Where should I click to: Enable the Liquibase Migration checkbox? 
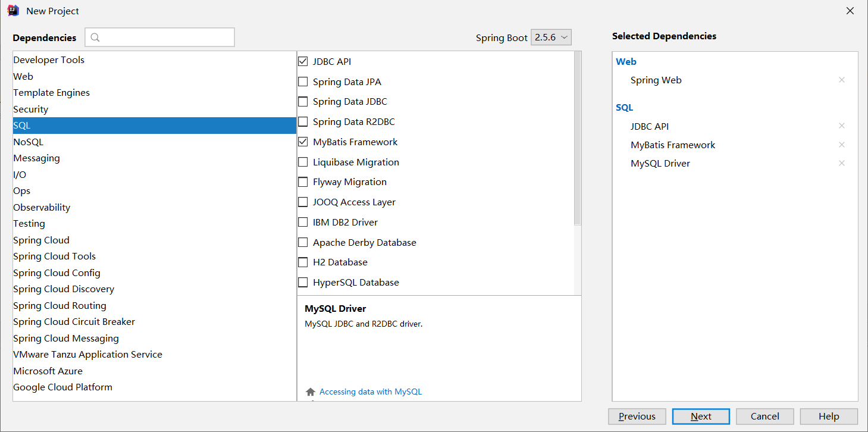303,162
